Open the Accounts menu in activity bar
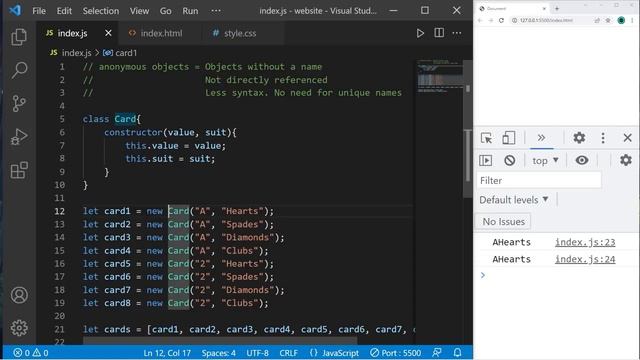The height and width of the screenshot is (360, 640). click(x=19, y=295)
